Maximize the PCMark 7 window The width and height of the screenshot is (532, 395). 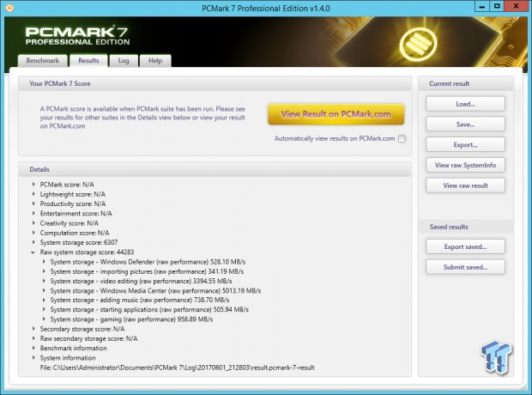click(x=497, y=7)
